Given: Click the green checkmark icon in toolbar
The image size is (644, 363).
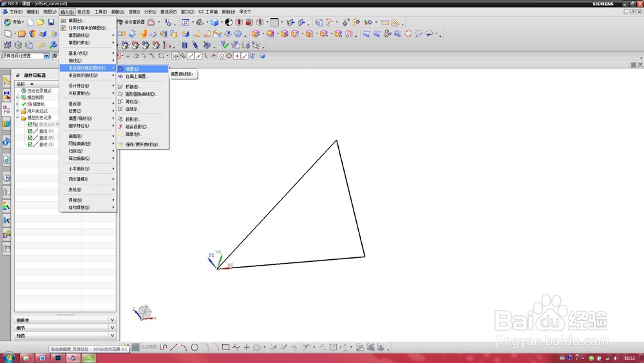Looking at the screenshot, I should click(224, 44).
